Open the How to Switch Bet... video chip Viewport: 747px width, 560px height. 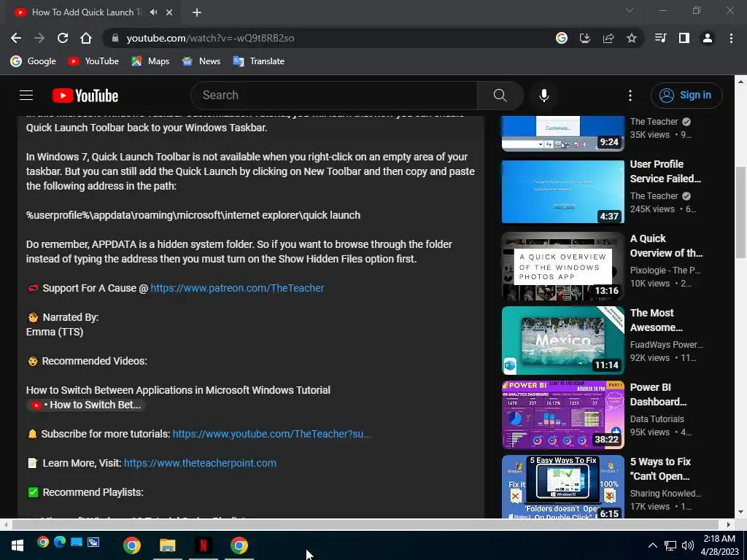tap(86, 405)
